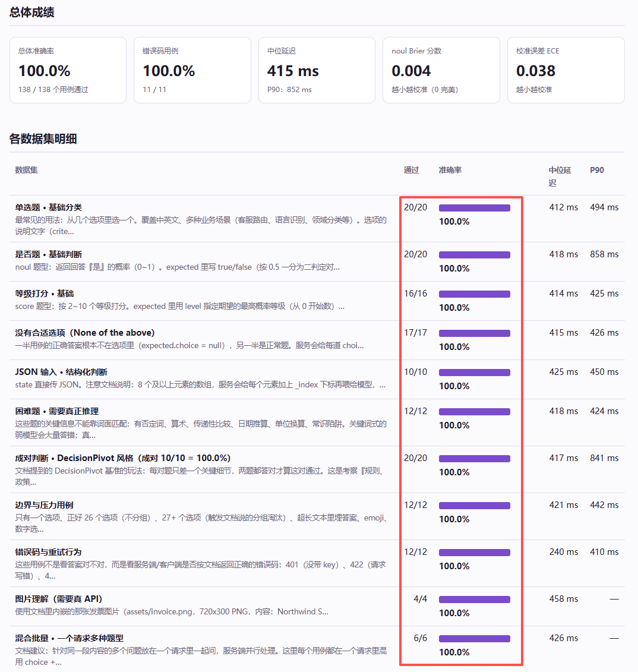
Task: Click the '0.004' Brier score value
Action: point(411,71)
